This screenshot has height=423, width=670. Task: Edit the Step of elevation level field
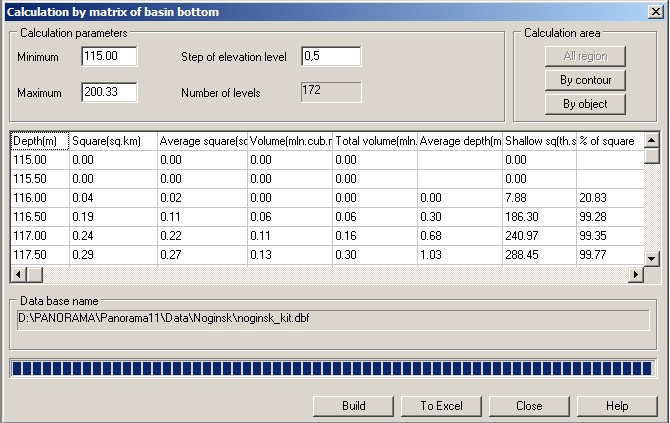point(331,57)
